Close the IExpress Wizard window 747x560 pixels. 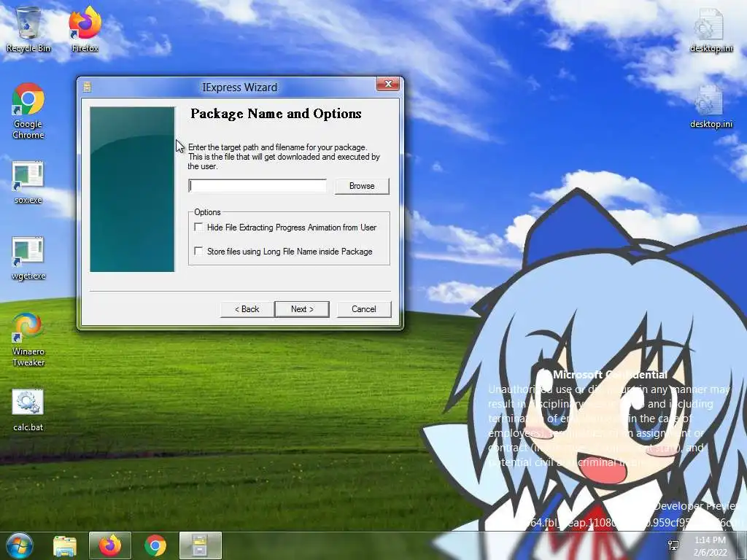point(388,84)
